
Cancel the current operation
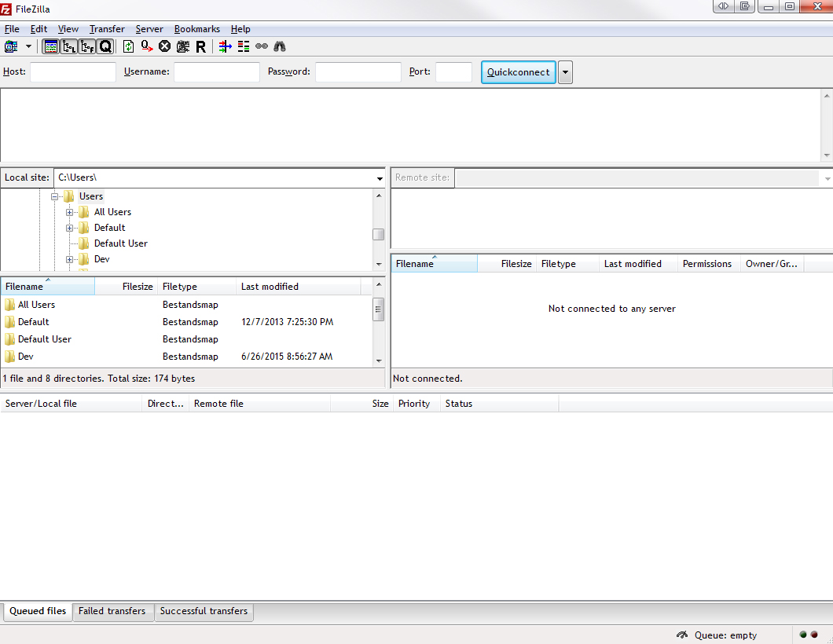[165, 46]
